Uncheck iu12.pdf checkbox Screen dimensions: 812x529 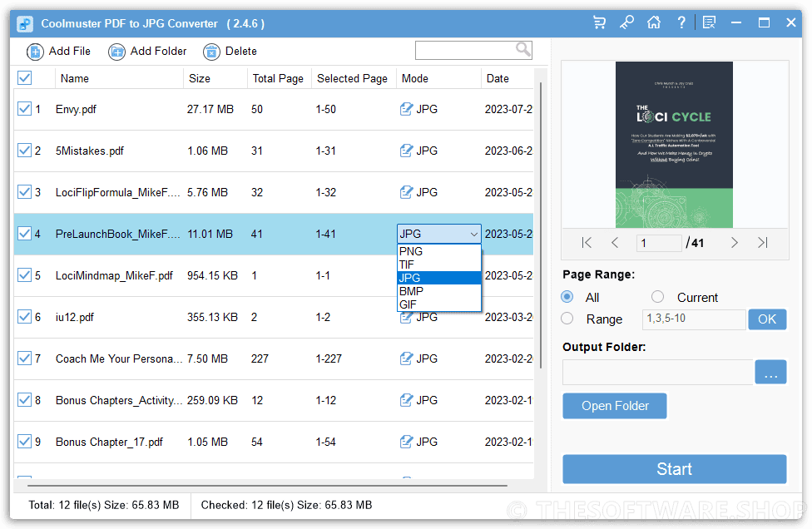coord(24,316)
